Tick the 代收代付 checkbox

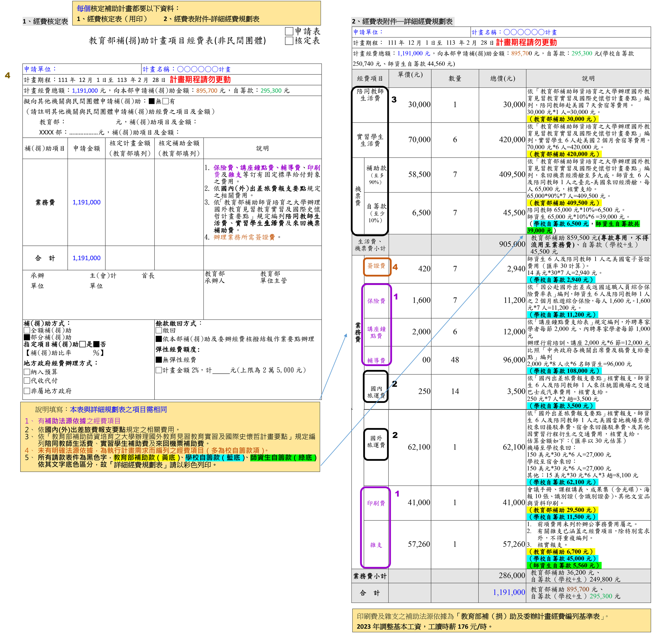click(x=27, y=381)
